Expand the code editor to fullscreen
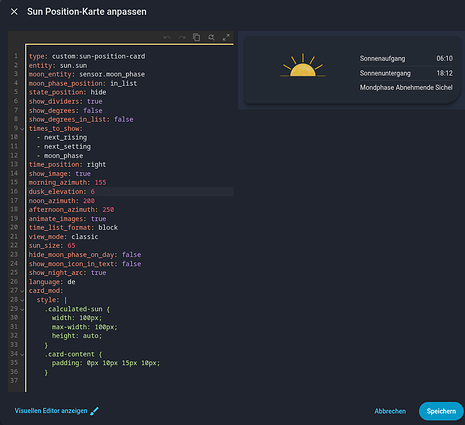The height and width of the screenshot is (425, 465). (x=226, y=37)
